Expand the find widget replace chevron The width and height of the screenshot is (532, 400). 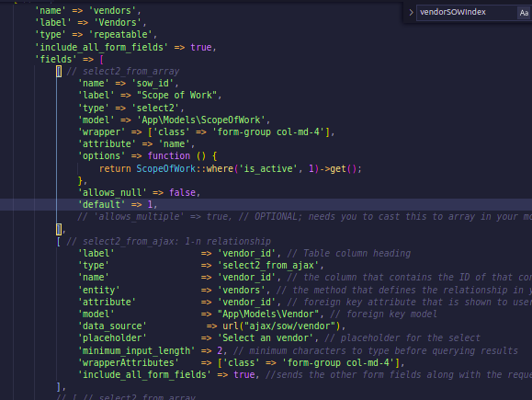[411, 13]
